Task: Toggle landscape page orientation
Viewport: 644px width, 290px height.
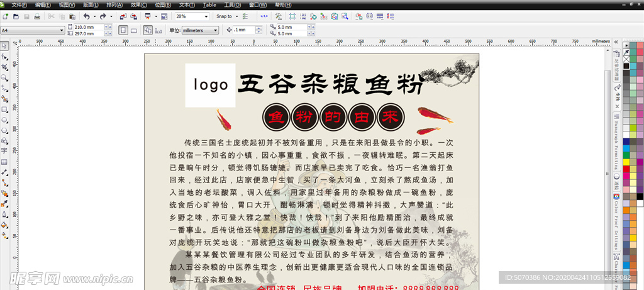Action: (133, 30)
